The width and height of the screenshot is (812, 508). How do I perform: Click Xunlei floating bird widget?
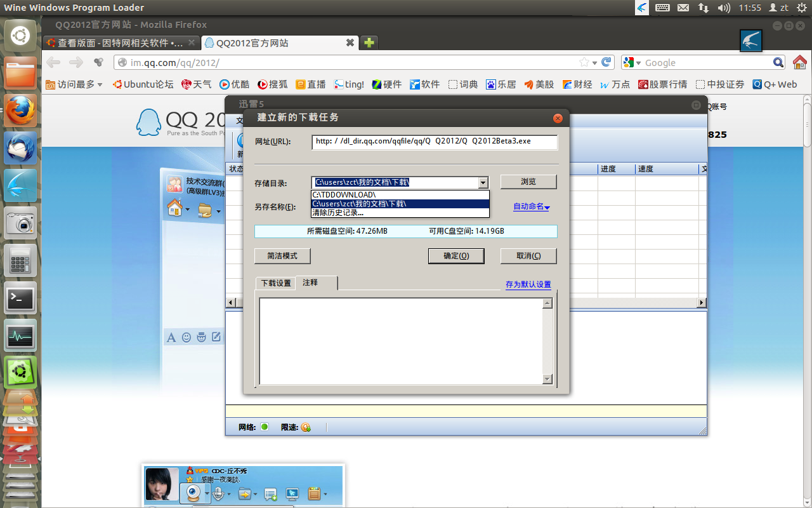(x=751, y=41)
